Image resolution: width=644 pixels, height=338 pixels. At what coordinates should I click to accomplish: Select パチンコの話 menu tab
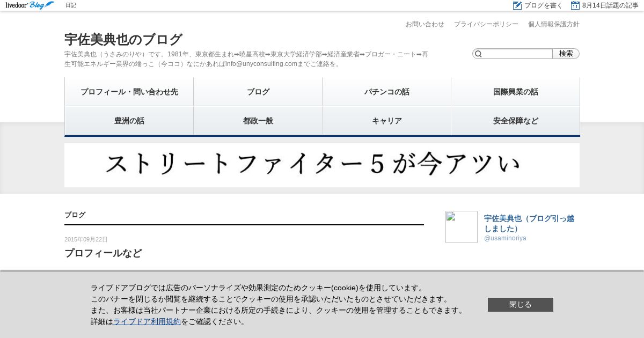(x=386, y=92)
